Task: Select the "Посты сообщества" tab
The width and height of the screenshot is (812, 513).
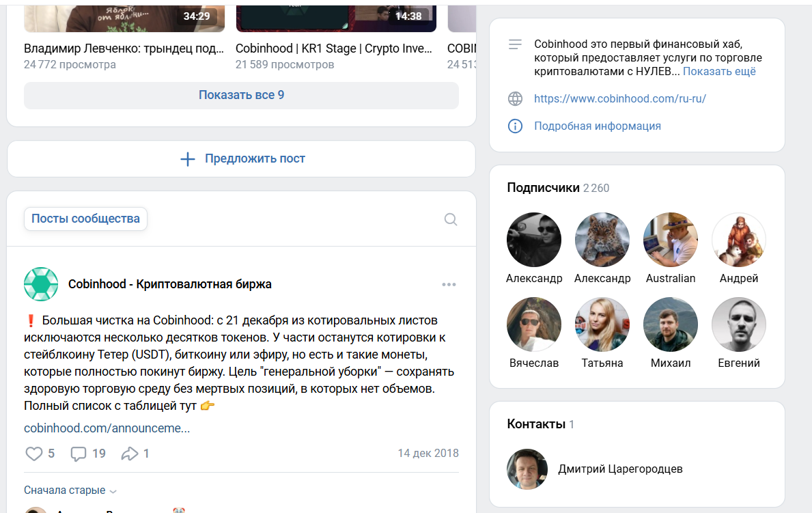Action: point(85,219)
